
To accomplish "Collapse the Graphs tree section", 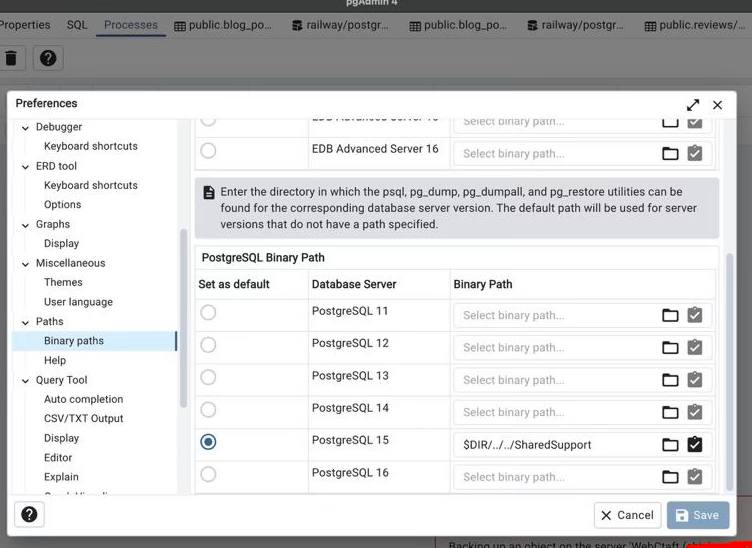I will tap(25, 225).
